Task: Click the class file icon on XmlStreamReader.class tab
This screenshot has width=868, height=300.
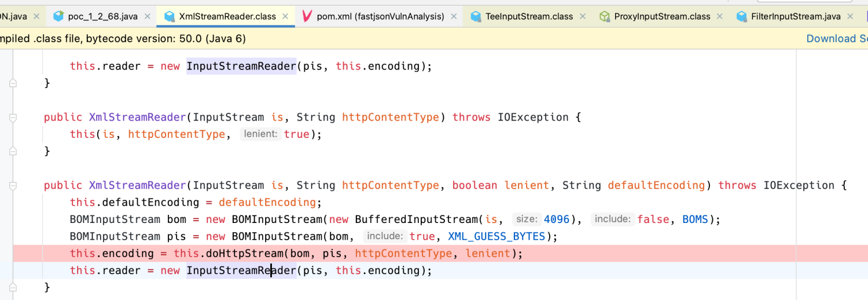Action: tap(170, 16)
